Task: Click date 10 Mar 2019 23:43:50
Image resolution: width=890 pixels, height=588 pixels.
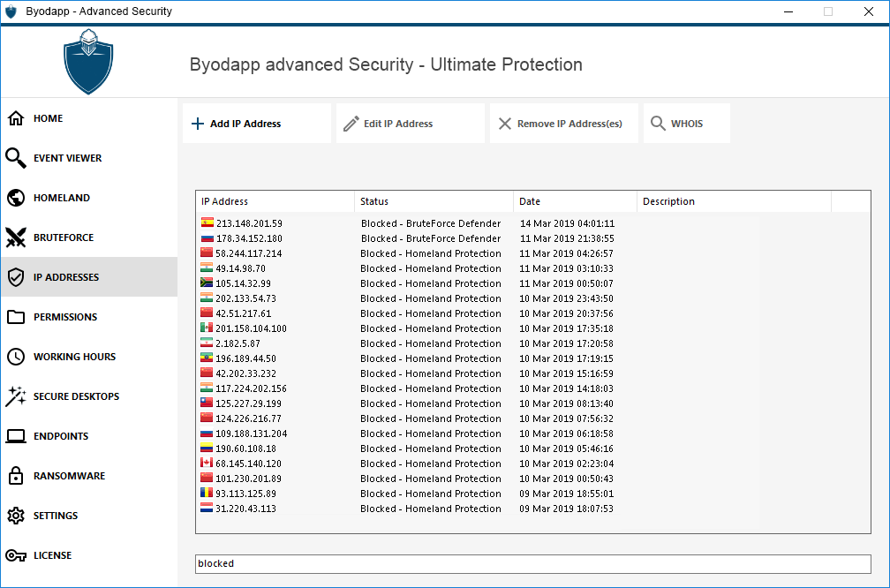Action: click(567, 298)
